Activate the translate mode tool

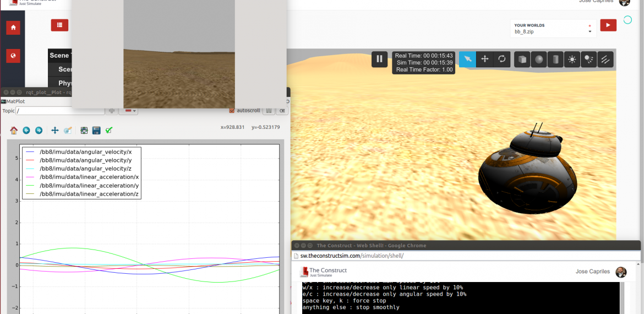click(x=484, y=59)
